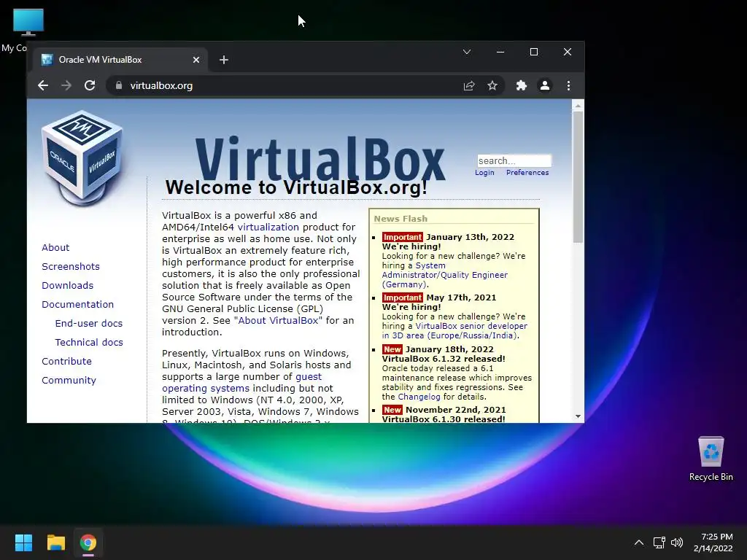Image resolution: width=747 pixels, height=560 pixels.
Task: Open the Changelog link for 6.1.32
Action: (419, 397)
